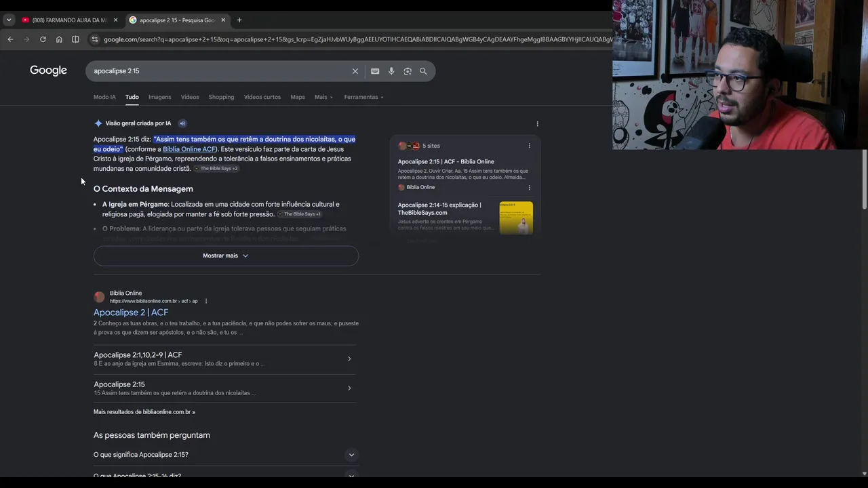Click the address bar URL
868x488 pixels.
pos(357,39)
